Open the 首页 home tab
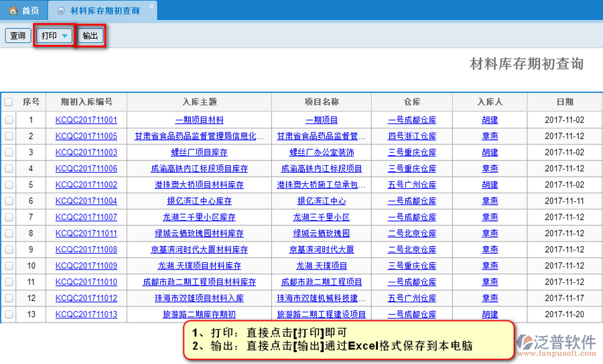 24,11
